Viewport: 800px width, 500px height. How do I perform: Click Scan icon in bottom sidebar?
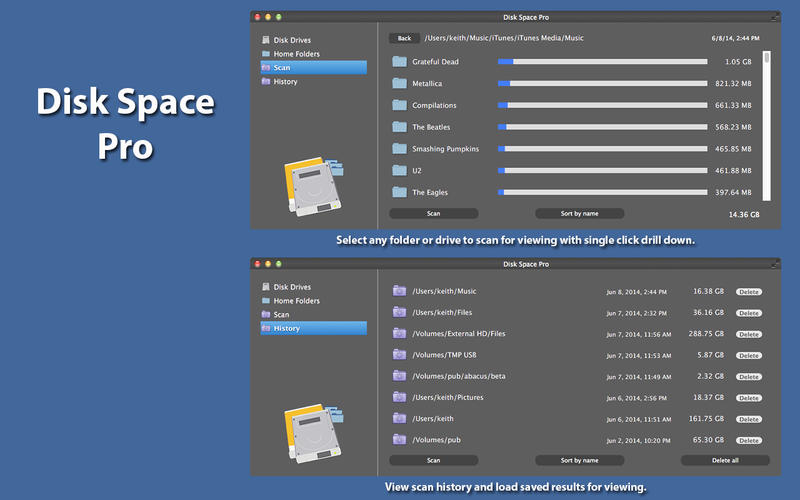pos(265,314)
